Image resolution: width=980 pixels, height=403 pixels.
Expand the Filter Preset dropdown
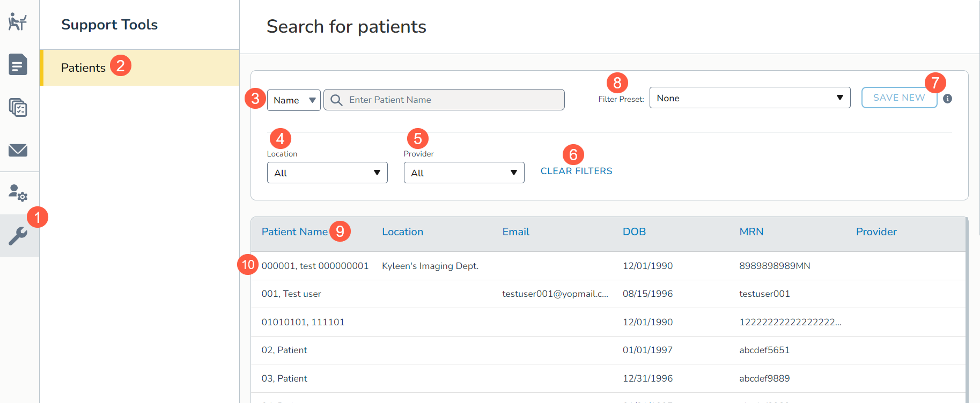pos(749,98)
